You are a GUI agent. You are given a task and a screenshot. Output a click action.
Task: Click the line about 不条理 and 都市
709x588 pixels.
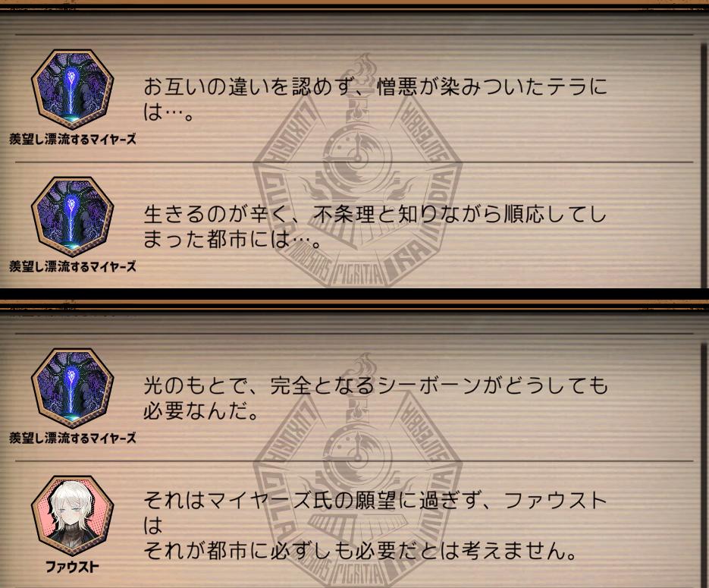(375, 227)
